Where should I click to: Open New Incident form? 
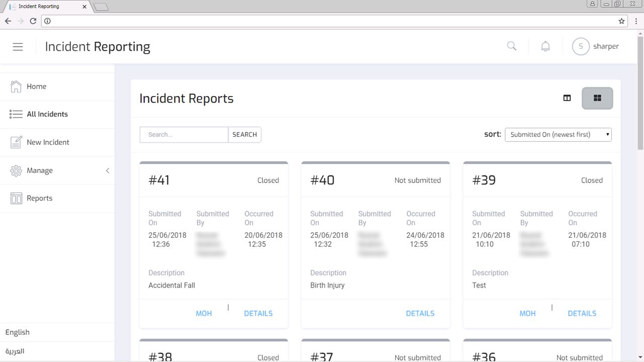(57, 142)
